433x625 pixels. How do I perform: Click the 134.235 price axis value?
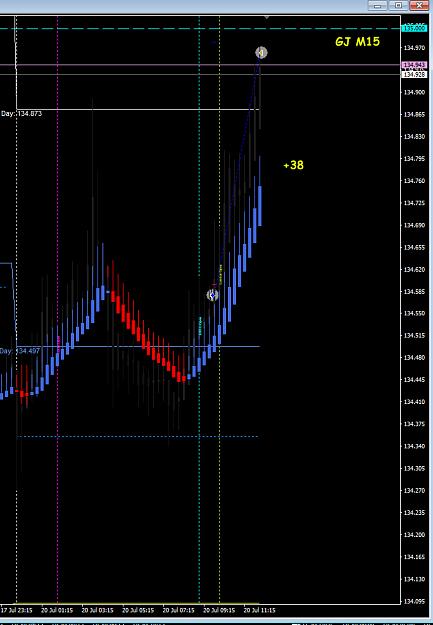point(414,513)
